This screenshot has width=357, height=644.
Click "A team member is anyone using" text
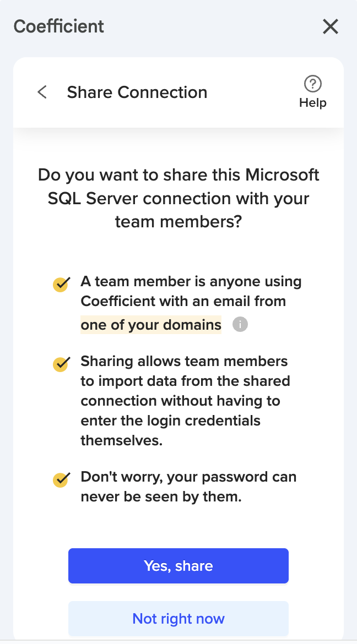[x=191, y=281]
